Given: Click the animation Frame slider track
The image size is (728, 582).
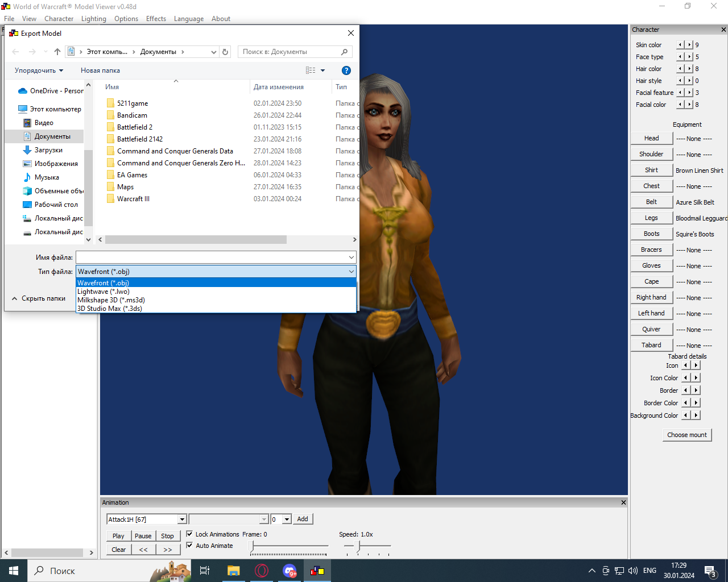Looking at the screenshot, I should (290, 546).
